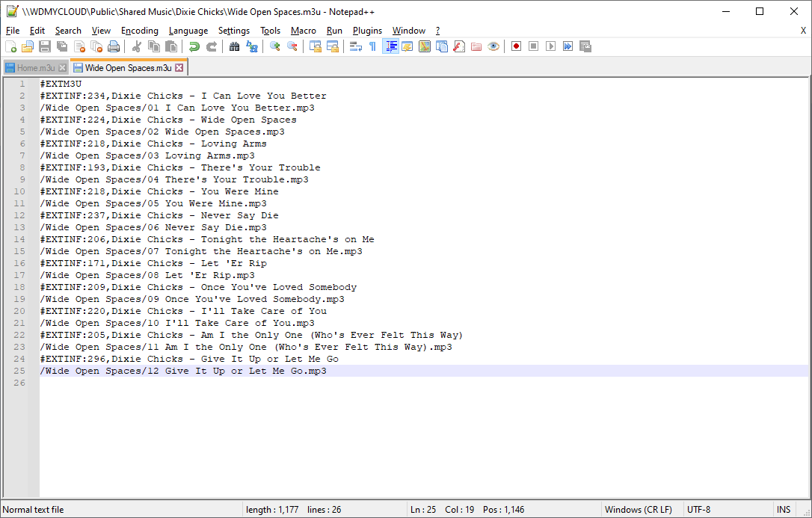This screenshot has height=518, width=812.
Task: Toggle word wrap in the toolbar
Action: tap(356, 46)
